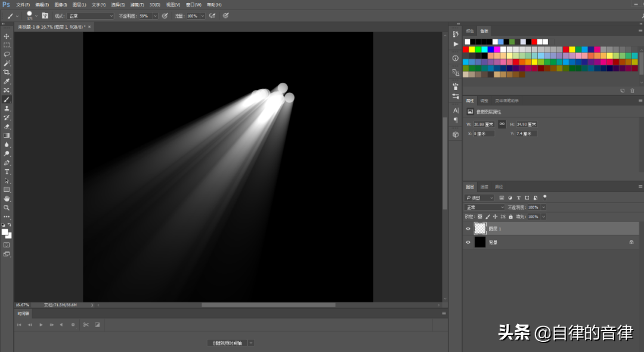Select the Lasso tool
This screenshot has height=352, width=644.
(x=7, y=54)
